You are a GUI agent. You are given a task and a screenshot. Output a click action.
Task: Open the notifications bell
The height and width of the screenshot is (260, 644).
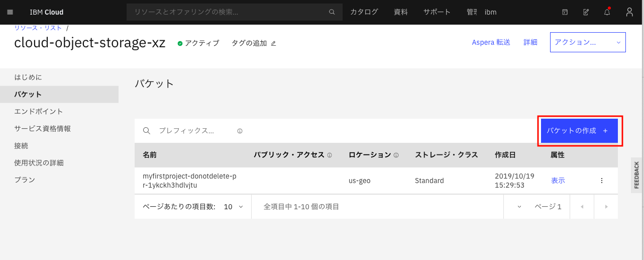point(607,12)
